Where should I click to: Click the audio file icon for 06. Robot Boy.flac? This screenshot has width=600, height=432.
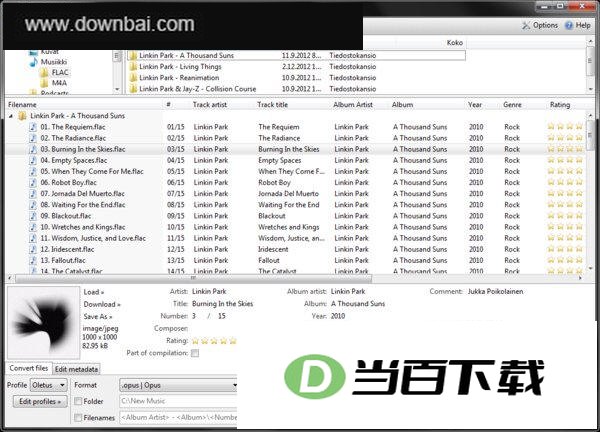pyautogui.click(x=34, y=182)
